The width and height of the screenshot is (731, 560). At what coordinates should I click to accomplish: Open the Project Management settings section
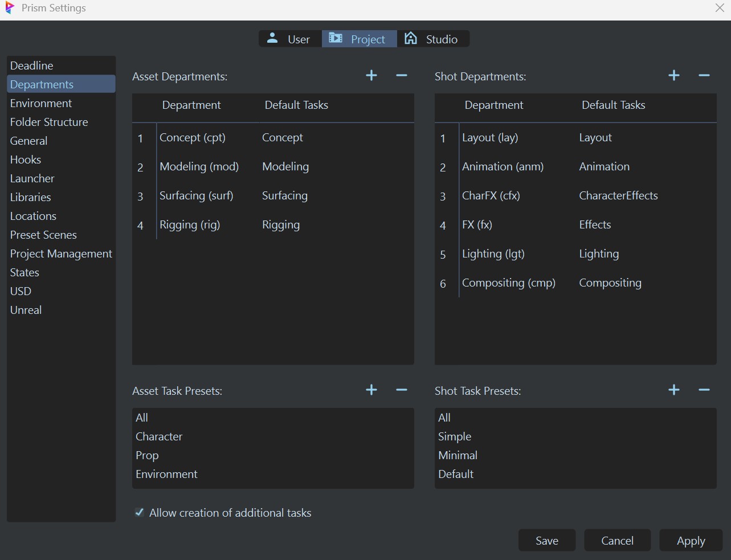coord(61,254)
